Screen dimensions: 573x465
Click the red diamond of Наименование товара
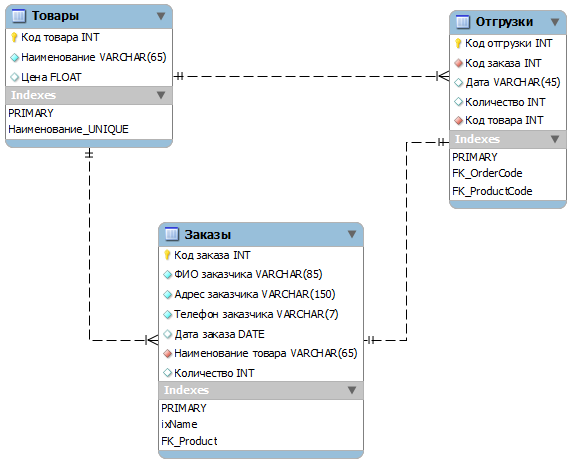pos(167,354)
